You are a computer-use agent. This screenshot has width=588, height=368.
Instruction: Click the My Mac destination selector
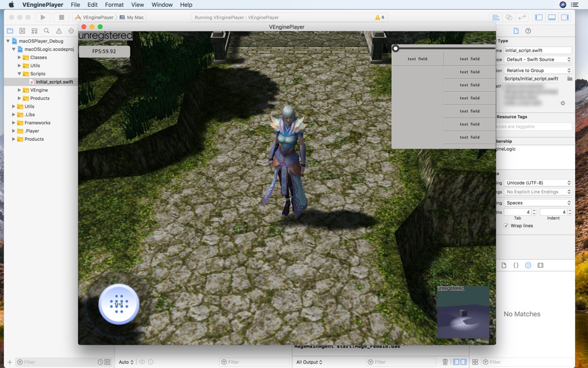pyautogui.click(x=132, y=17)
